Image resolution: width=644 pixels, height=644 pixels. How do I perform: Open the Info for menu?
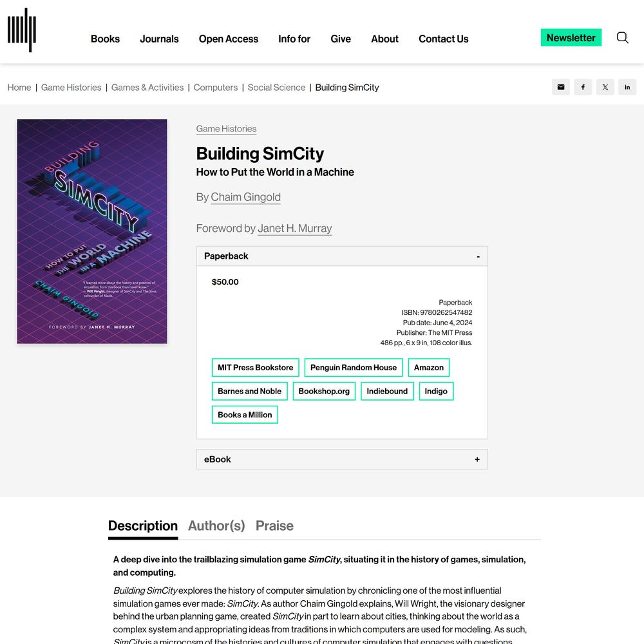click(294, 39)
